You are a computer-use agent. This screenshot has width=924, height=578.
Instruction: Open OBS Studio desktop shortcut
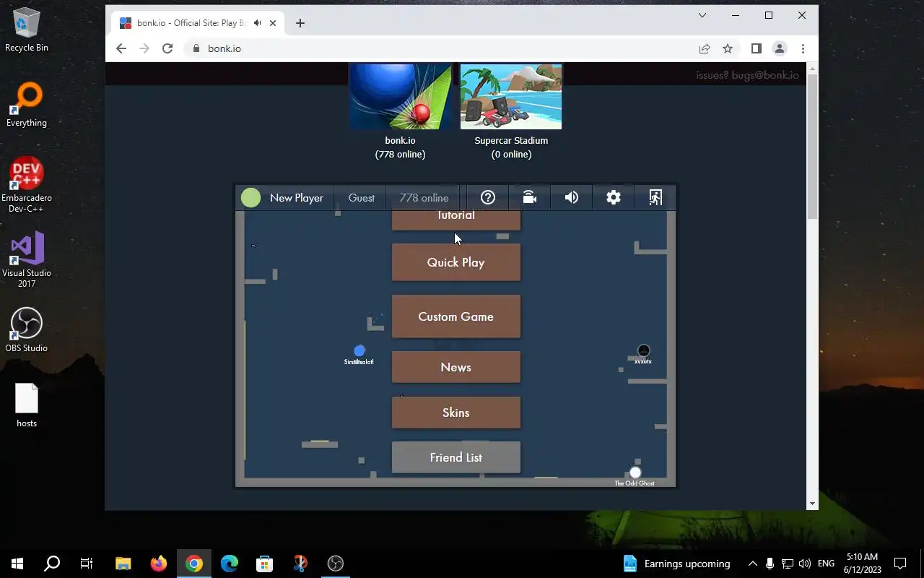pos(27,330)
